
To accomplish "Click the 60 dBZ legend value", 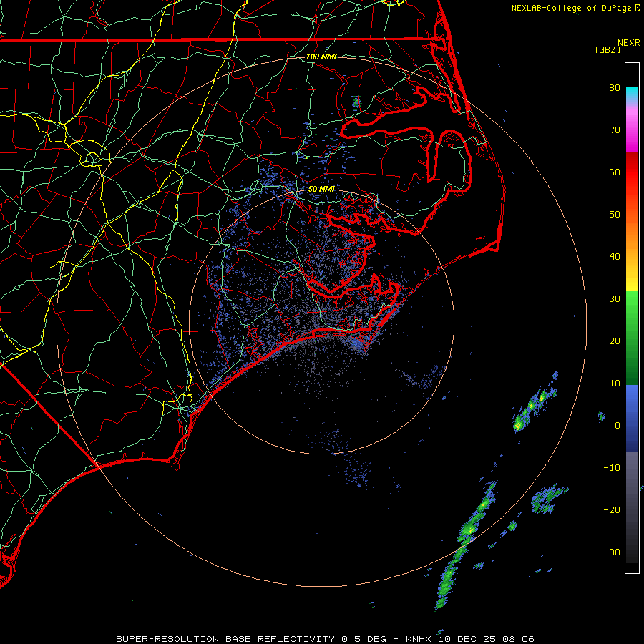I will click(x=615, y=172).
